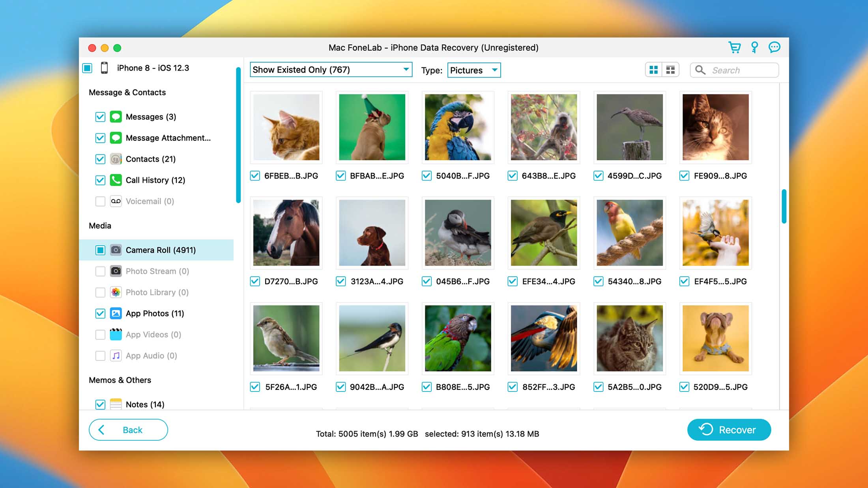868x488 pixels.
Task: Toggle the iPhone 8 device checkbox
Action: pos(88,68)
